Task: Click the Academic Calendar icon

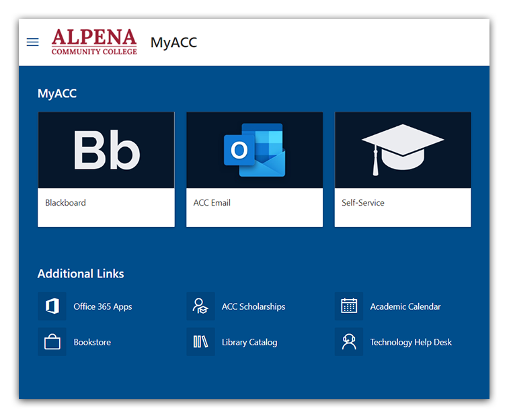Action: pyautogui.click(x=349, y=306)
